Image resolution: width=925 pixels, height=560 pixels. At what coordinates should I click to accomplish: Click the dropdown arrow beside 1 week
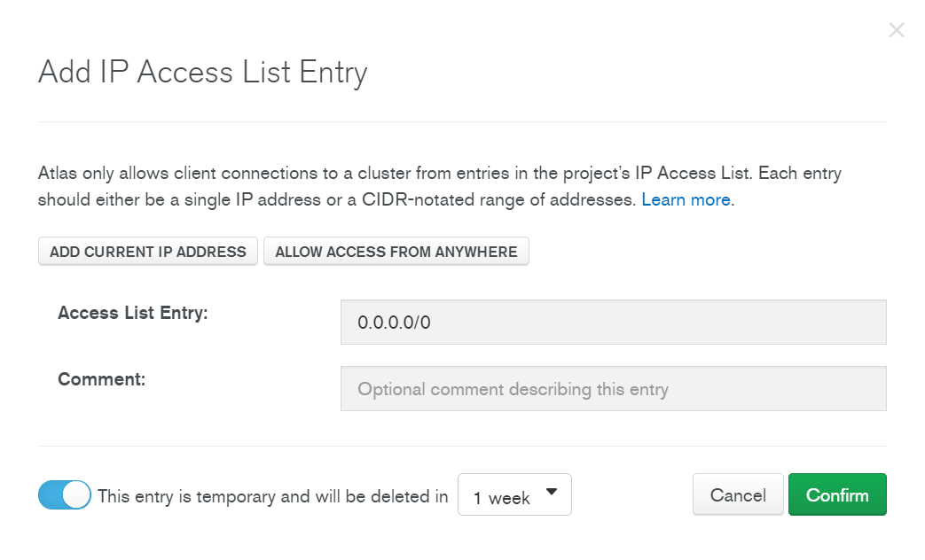[x=552, y=493]
